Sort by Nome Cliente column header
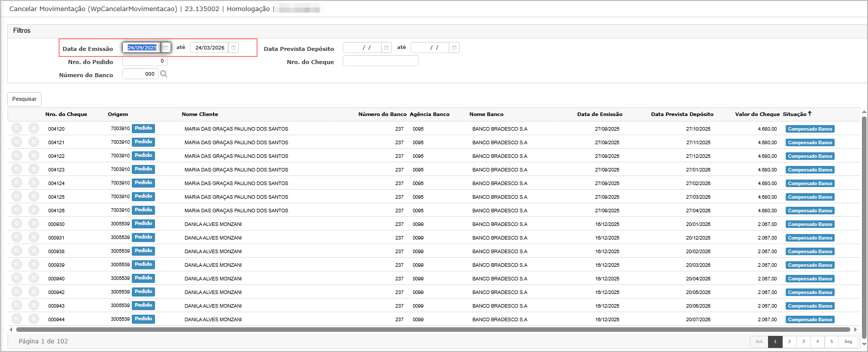Screen dimensions: 868x352 [x=200, y=114]
